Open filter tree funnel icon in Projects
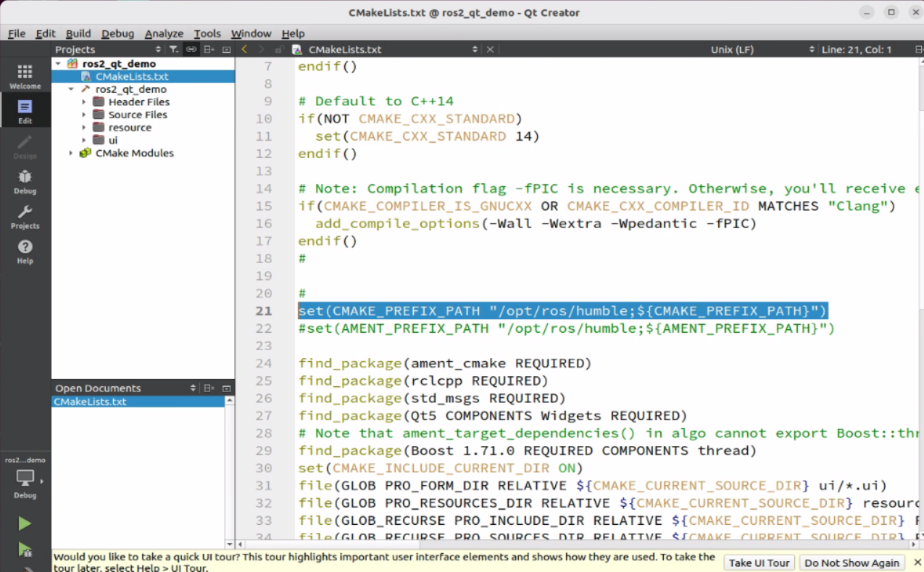This screenshot has height=572, width=924. (x=174, y=49)
